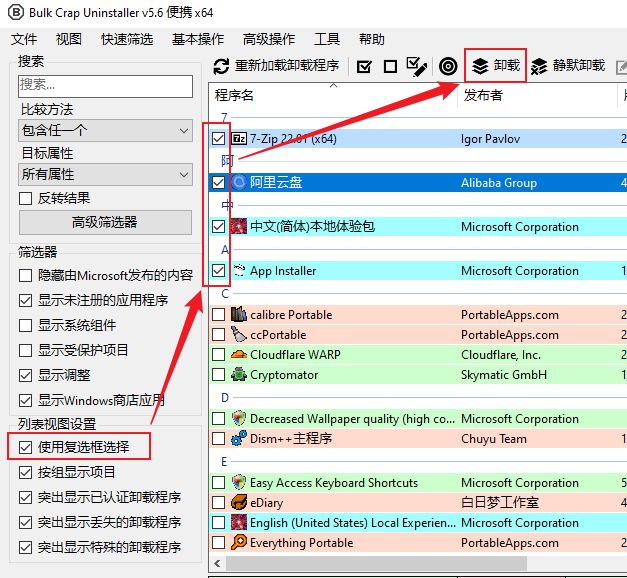Uncheck the 阿里云盘 row checkbox
Viewport: 627px width, 578px height.
pos(218,182)
